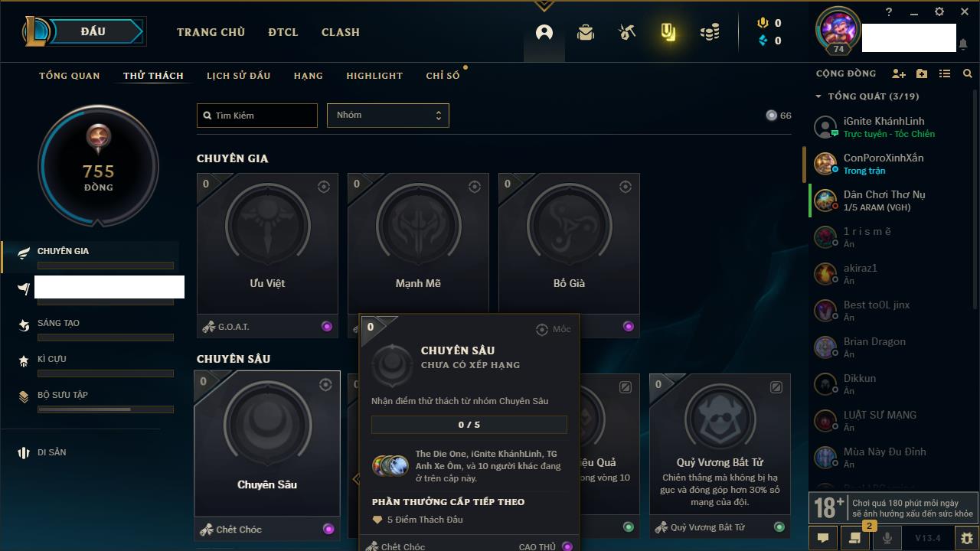Toggle the Mốc marker in Chuyên Sâu tooltip
Image resolution: width=980 pixels, height=551 pixels.
pos(554,329)
